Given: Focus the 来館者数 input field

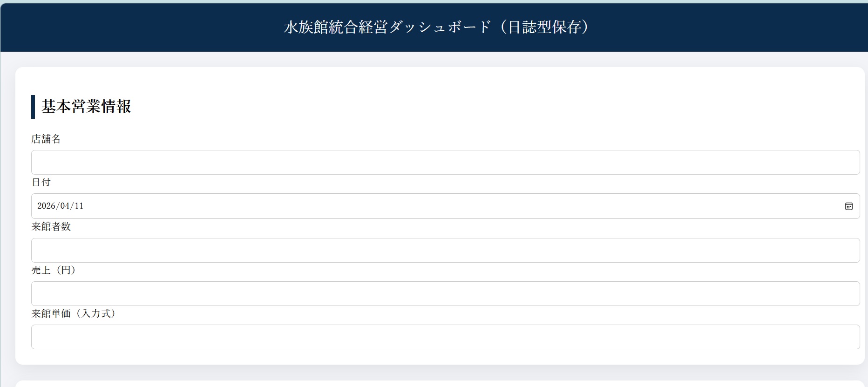Looking at the screenshot, I should [x=445, y=250].
